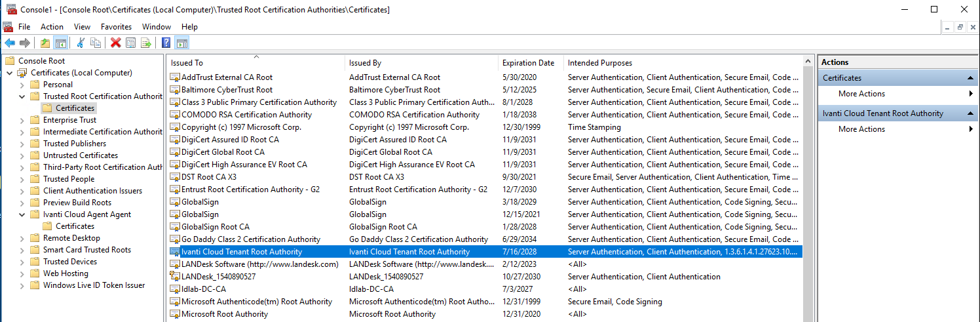Toggle the Show/Hide Console Tree button
This screenshot has width=980, height=322.
[60, 43]
